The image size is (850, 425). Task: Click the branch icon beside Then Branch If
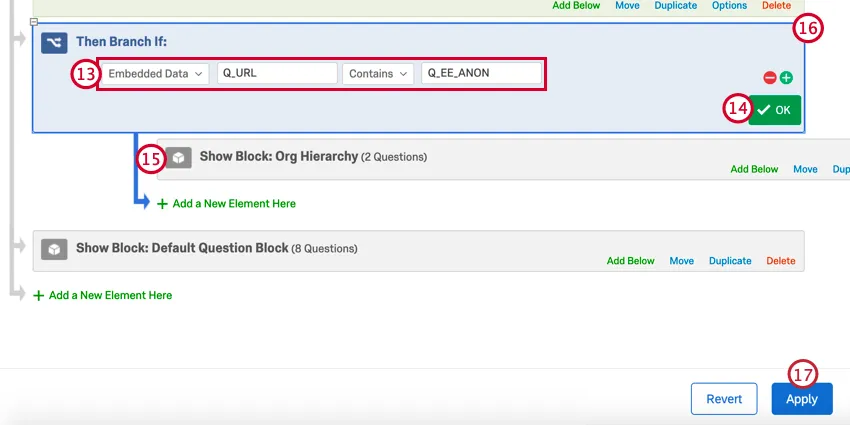53,42
